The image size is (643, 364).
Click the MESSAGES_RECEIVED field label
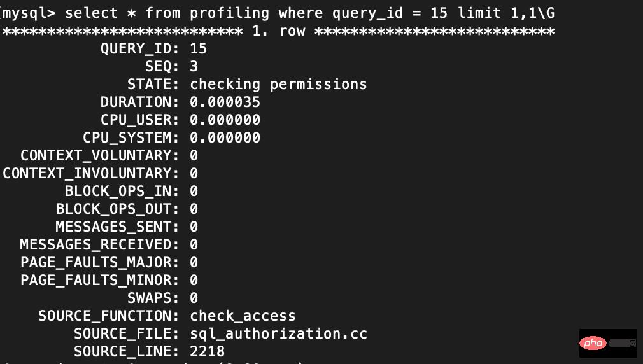tap(99, 244)
